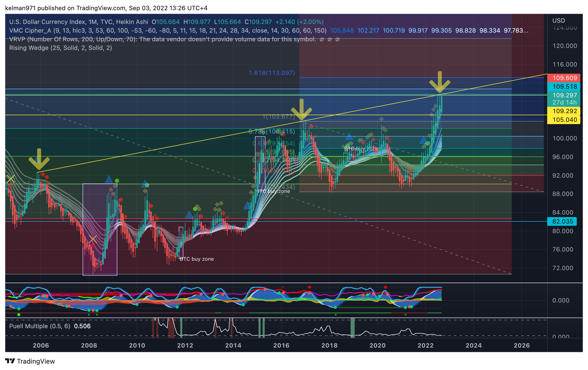The image size is (588, 370).
Task: Click the change value +2.140 (+2.00%)
Action: tap(299, 22)
